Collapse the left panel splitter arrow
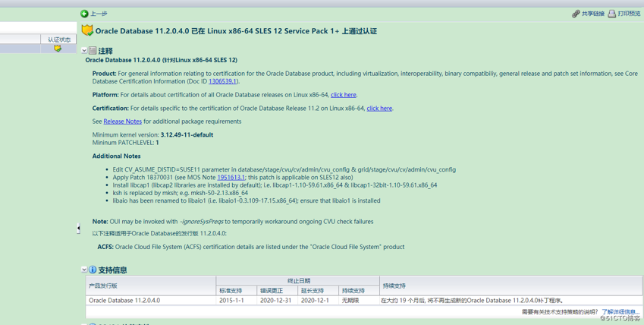Image resolution: width=644 pixels, height=325 pixels. coord(78,229)
